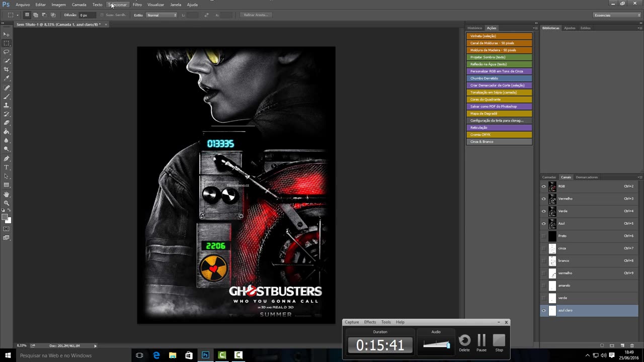Open the Filtro menu
Screen dimensions: 644x362
[x=137, y=5]
